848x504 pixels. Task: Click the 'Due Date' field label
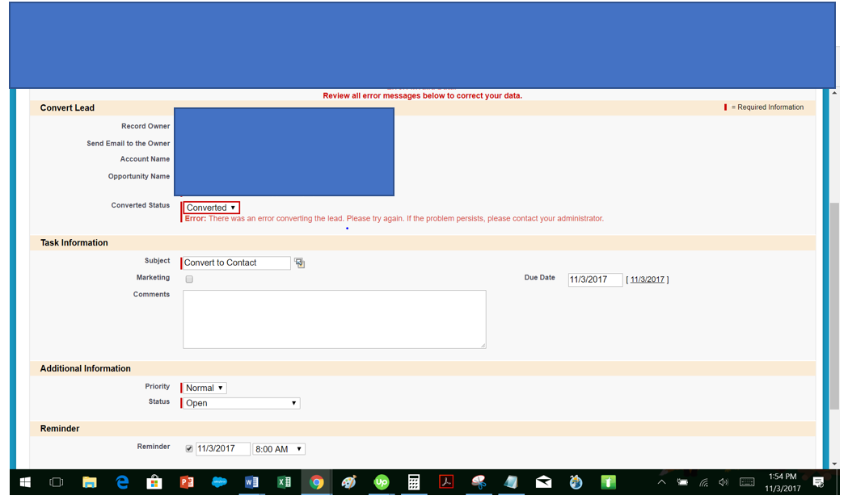coord(540,278)
